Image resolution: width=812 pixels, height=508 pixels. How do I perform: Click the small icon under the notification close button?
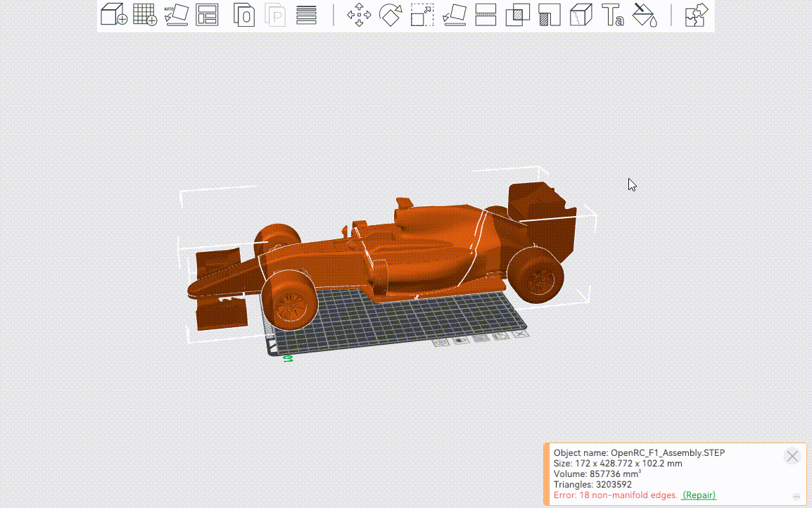coord(797,497)
